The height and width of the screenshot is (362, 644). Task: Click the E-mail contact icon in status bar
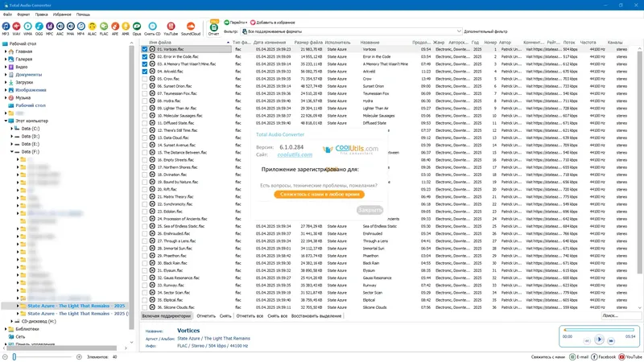coord(572,357)
